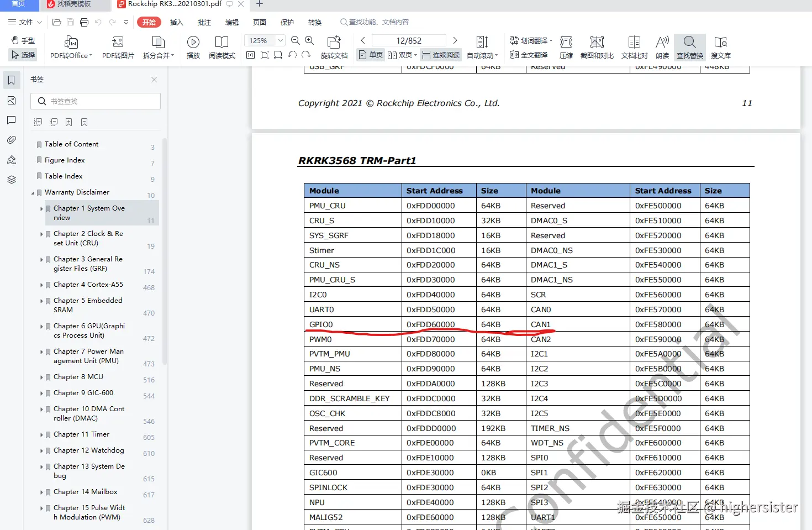Delete the selected bookmark
Screen dimensions: 812x530
click(x=84, y=122)
